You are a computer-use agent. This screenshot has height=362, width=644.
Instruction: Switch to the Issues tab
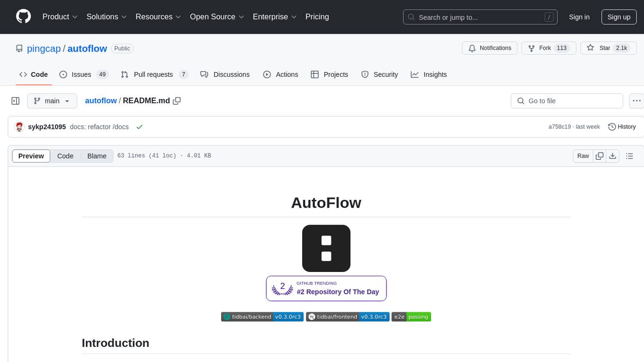[84, 74]
